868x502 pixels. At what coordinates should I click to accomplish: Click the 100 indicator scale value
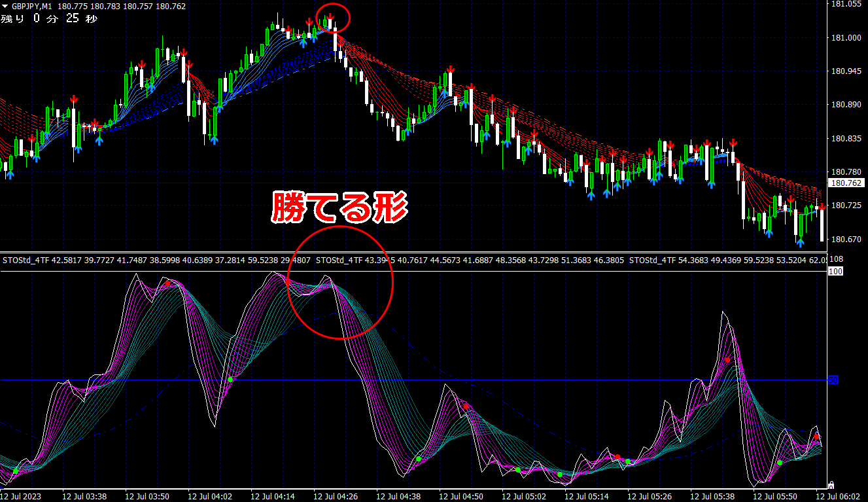pos(835,271)
